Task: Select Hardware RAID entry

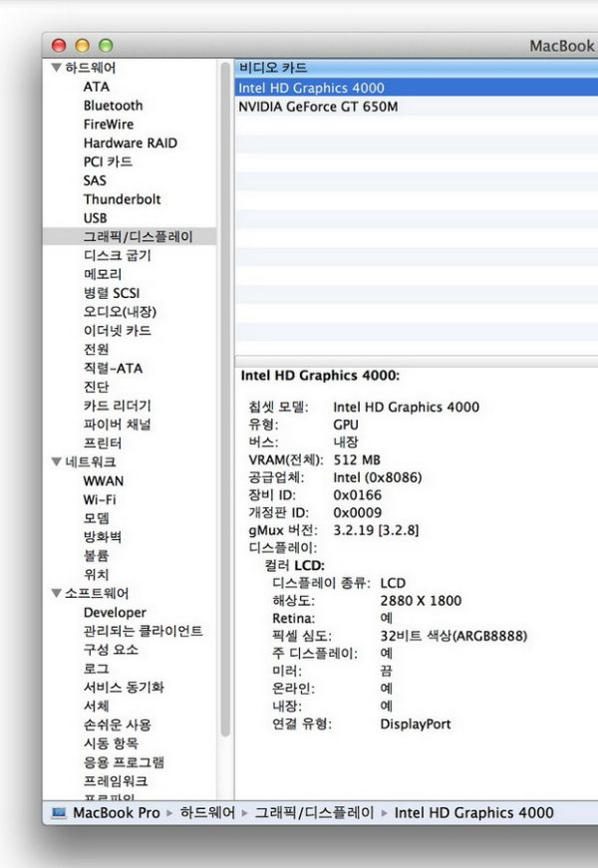Action: [x=131, y=143]
